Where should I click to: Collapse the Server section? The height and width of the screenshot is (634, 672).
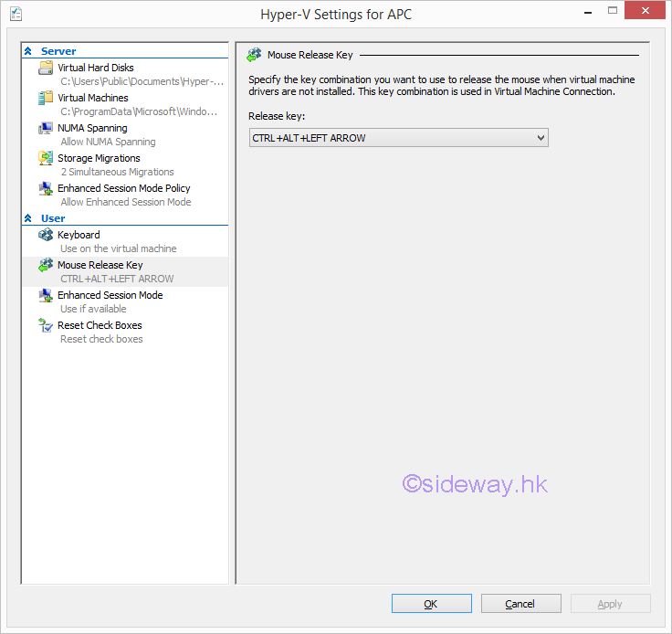point(28,51)
